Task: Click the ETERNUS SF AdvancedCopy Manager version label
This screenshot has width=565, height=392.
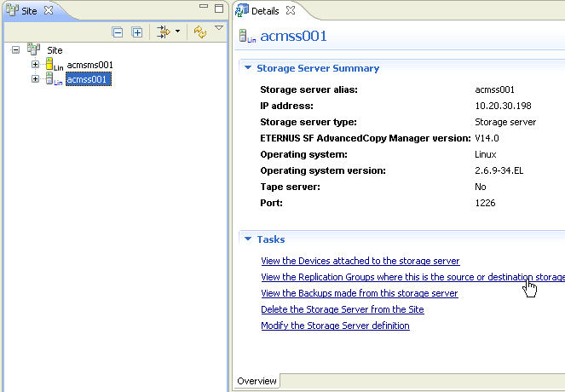Action: pos(366,138)
